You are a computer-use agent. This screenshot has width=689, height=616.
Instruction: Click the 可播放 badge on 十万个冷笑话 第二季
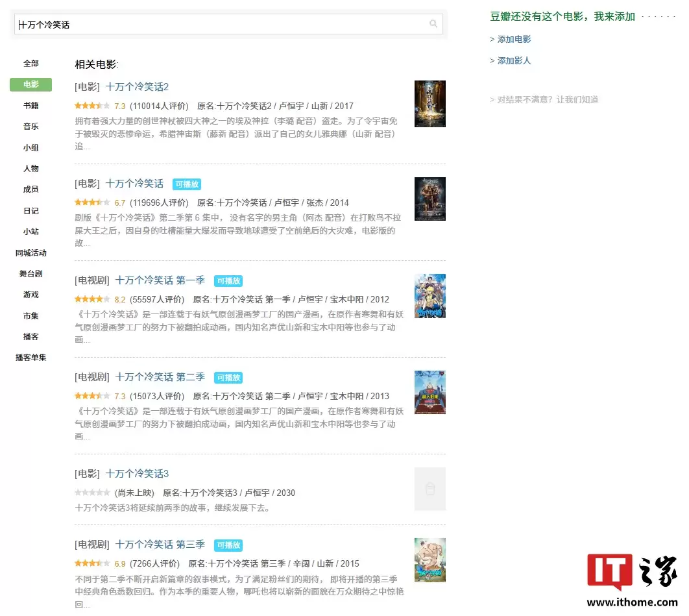click(x=228, y=377)
